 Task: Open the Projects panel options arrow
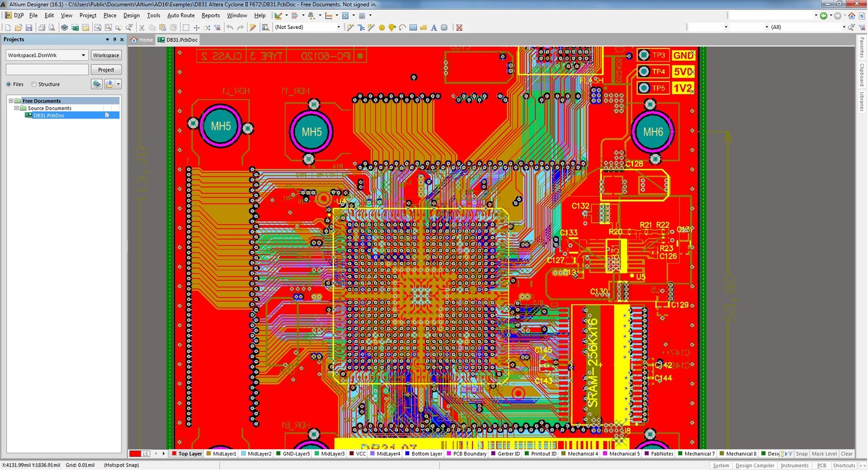click(x=107, y=39)
